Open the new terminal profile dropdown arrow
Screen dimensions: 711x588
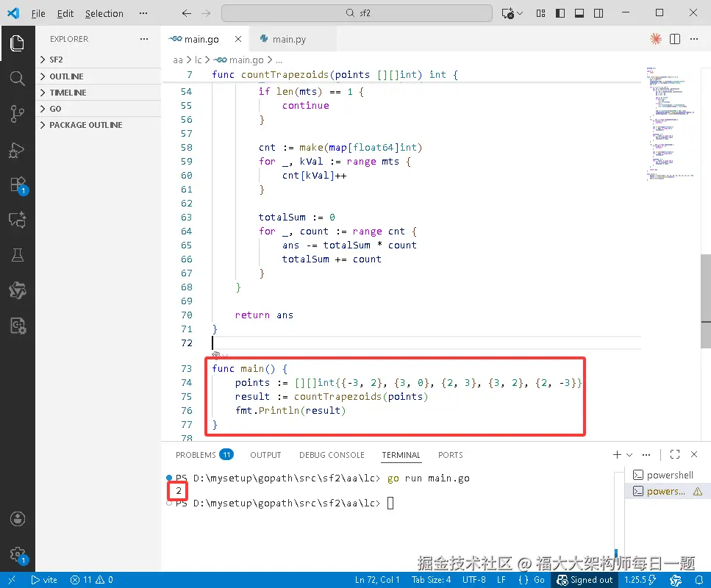[x=629, y=454]
